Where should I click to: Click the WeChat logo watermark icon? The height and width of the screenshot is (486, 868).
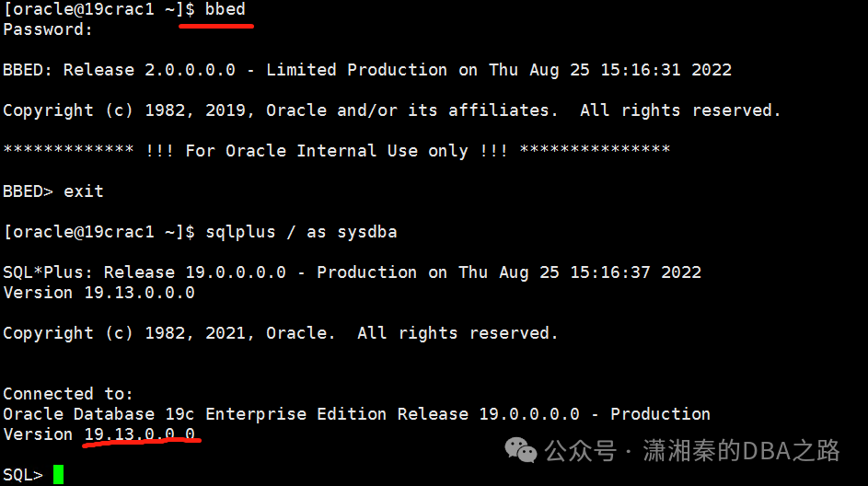(520, 449)
